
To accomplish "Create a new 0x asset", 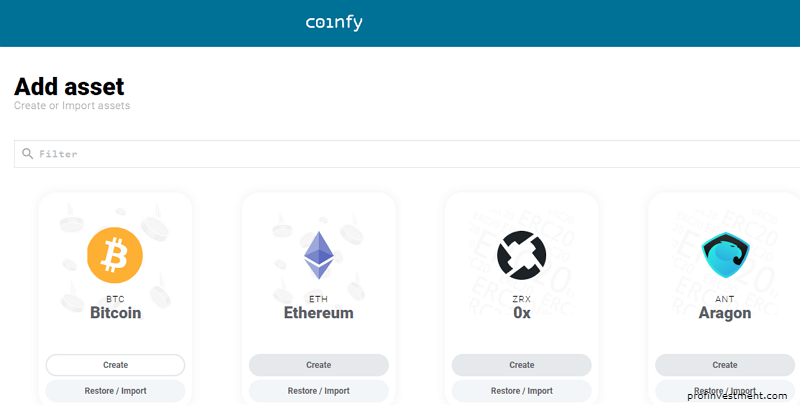I will pyautogui.click(x=521, y=365).
